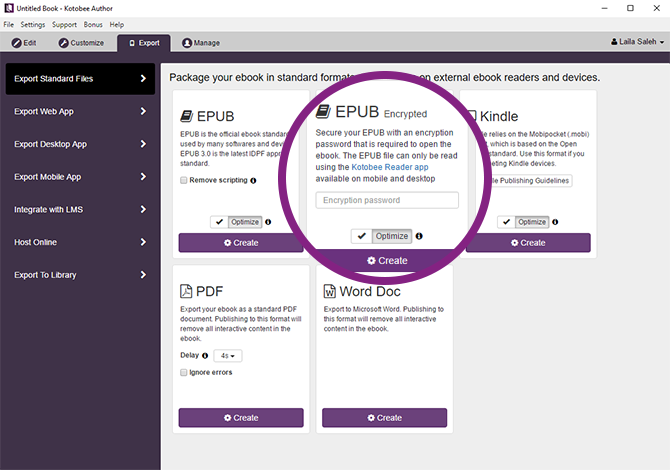This screenshot has width=670, height=470.
Task: Click the Kindle card icon
Action: (x=471, y=116)
